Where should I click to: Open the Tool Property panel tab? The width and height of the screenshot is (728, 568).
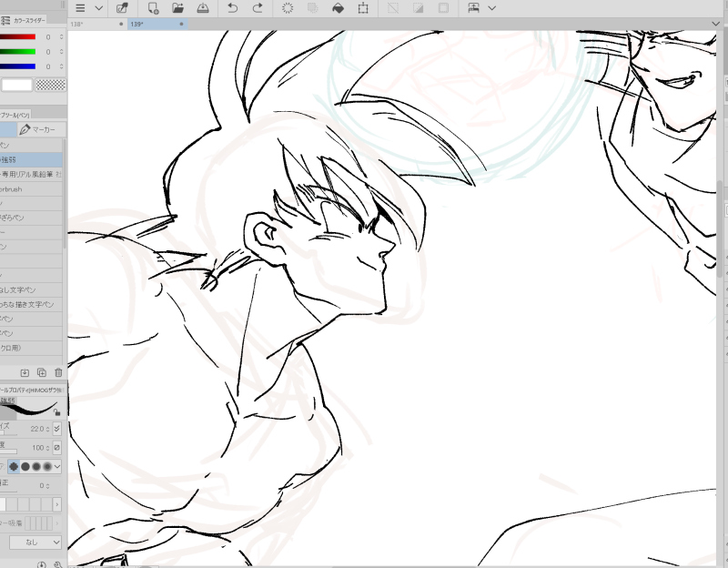point(32,390)
